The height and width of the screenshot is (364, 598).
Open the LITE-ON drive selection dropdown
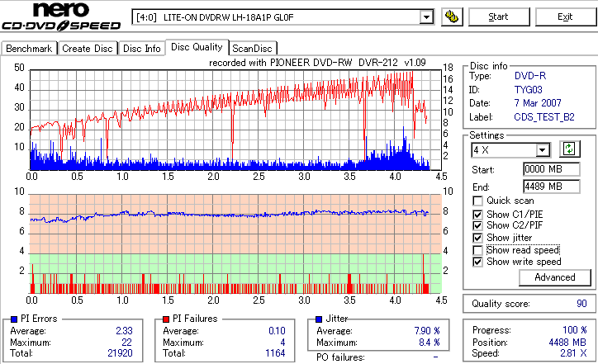(426, 17)
